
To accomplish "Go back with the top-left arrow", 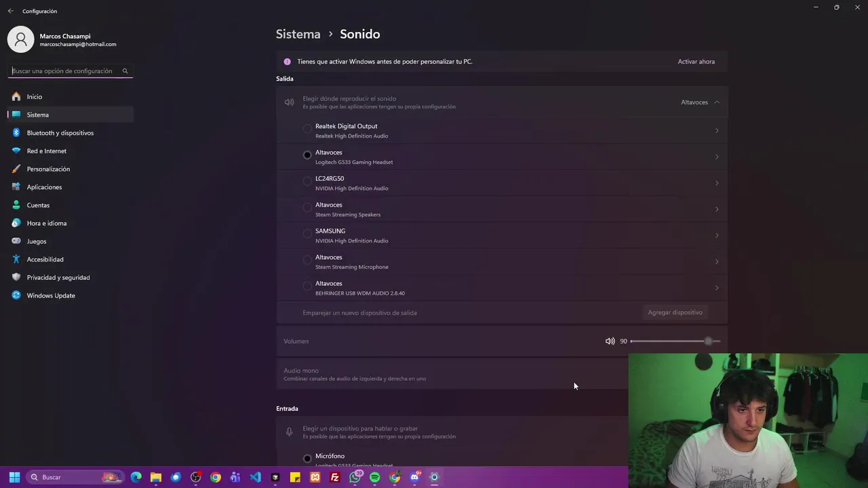I will pos(10,11).
